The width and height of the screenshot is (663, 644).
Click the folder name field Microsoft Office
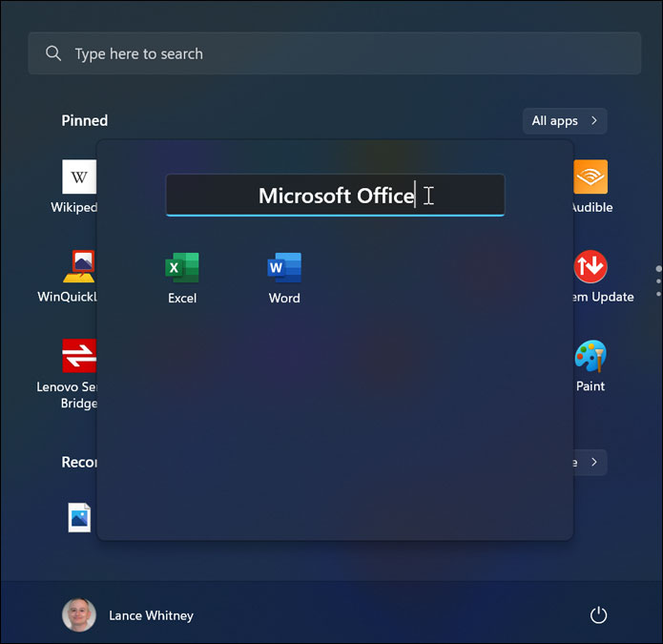pyautogui.click(x=335, y=195)
